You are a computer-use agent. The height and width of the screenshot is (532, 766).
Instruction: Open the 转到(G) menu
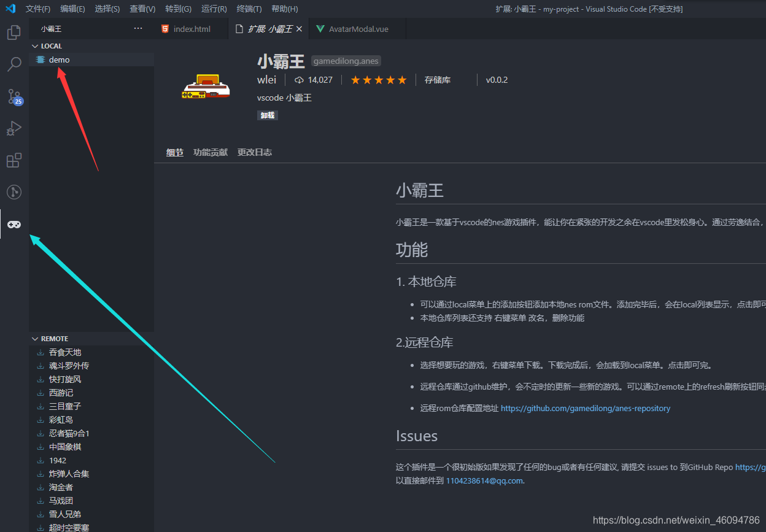pyautogui.click(x=179, y=9)
